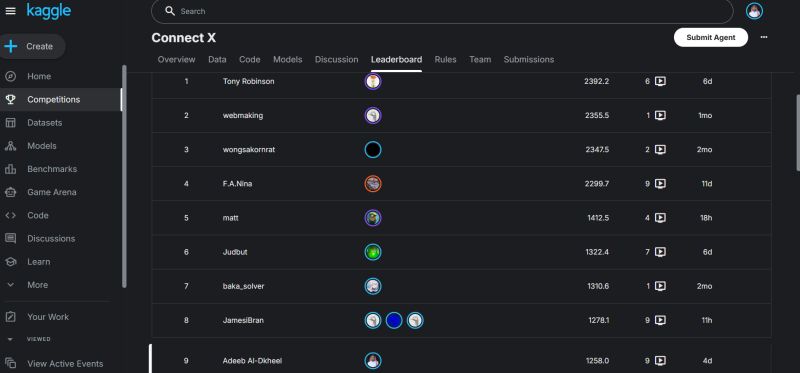Switch to the competition Models tab
800x373 pixels.
click(x=288, y=60)
